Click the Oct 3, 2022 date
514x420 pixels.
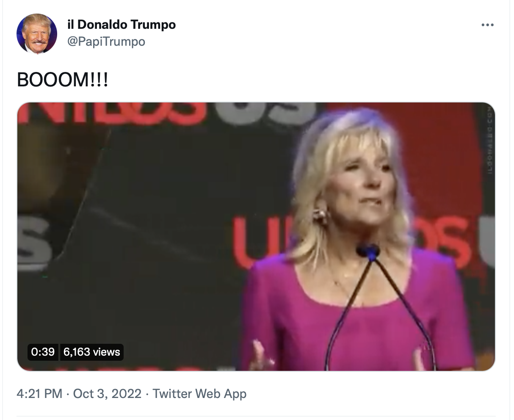[107, 394]
